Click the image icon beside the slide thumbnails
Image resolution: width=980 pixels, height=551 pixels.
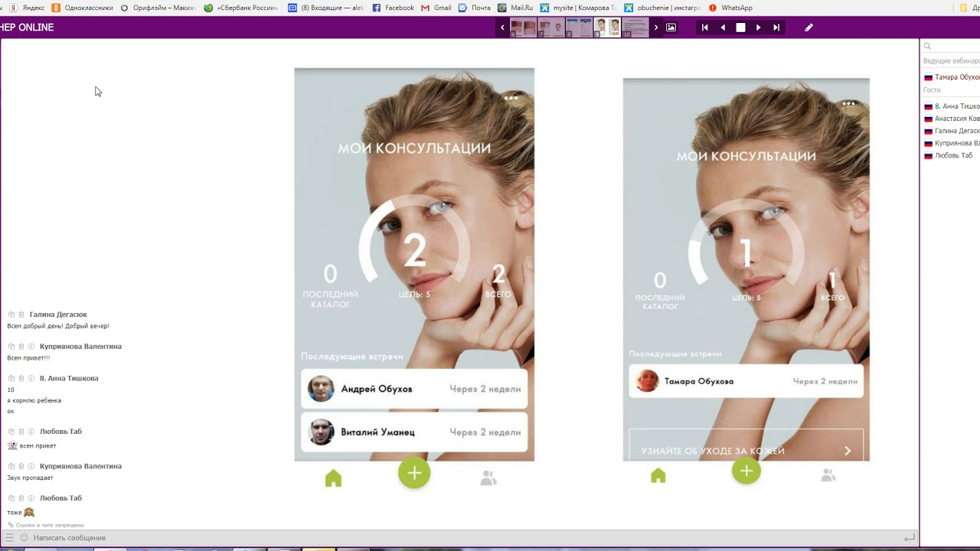coord(671,28)
